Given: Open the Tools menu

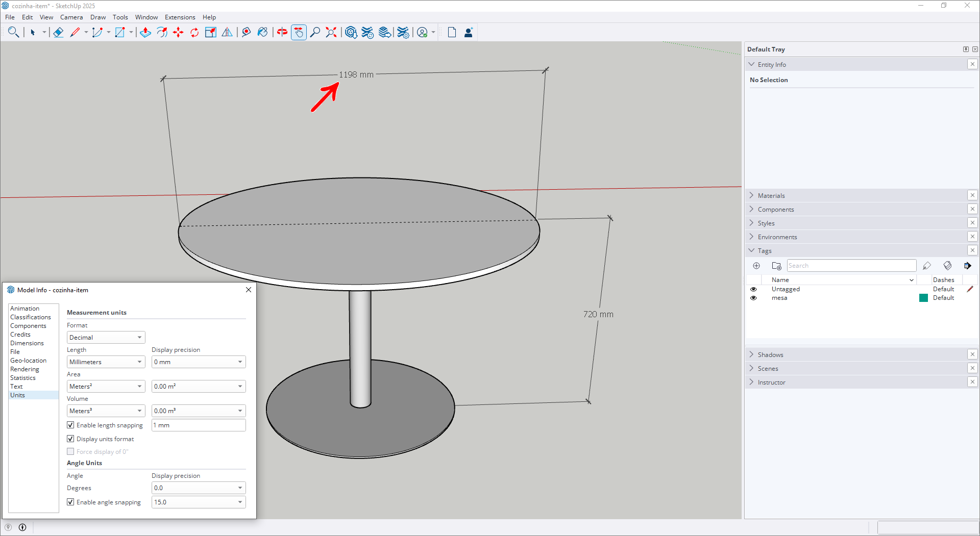Looking at the screenshot, I should pos(120,17).
